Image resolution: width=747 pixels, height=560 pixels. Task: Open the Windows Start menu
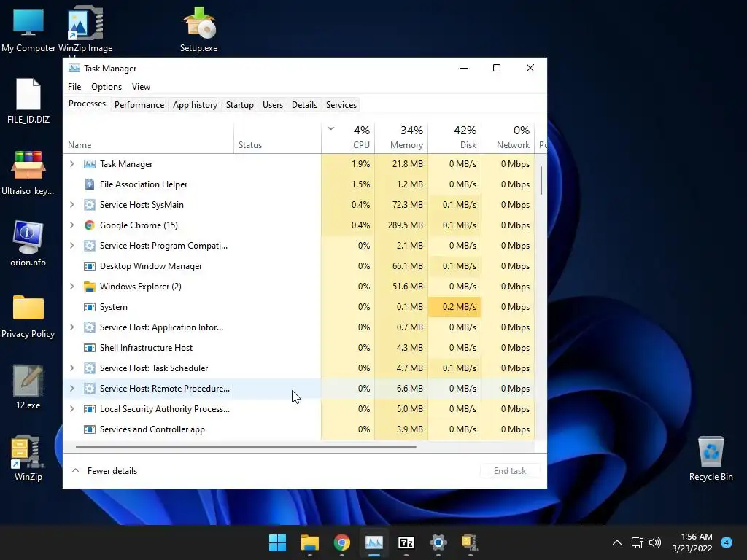277,542
